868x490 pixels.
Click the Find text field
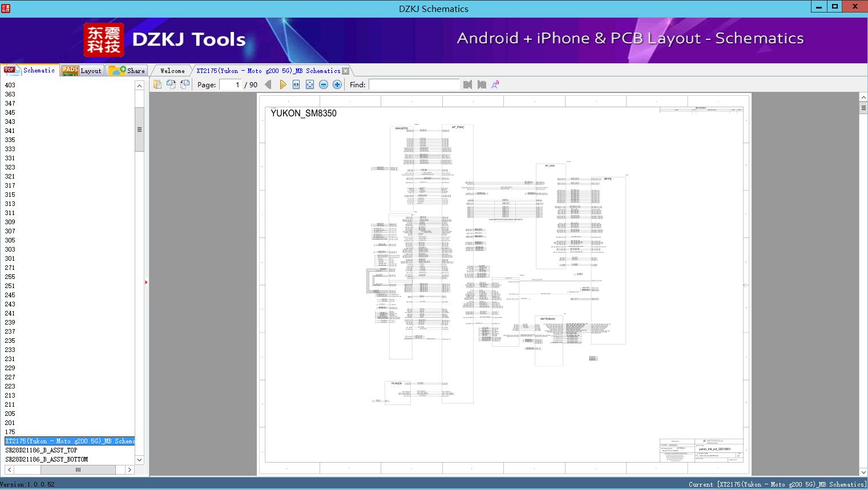414,84
